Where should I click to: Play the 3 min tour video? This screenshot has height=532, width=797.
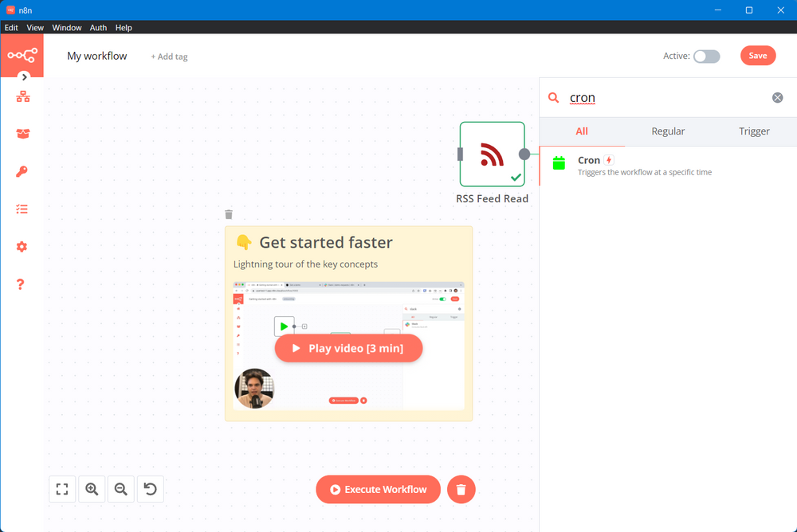(x=348, y=348)
